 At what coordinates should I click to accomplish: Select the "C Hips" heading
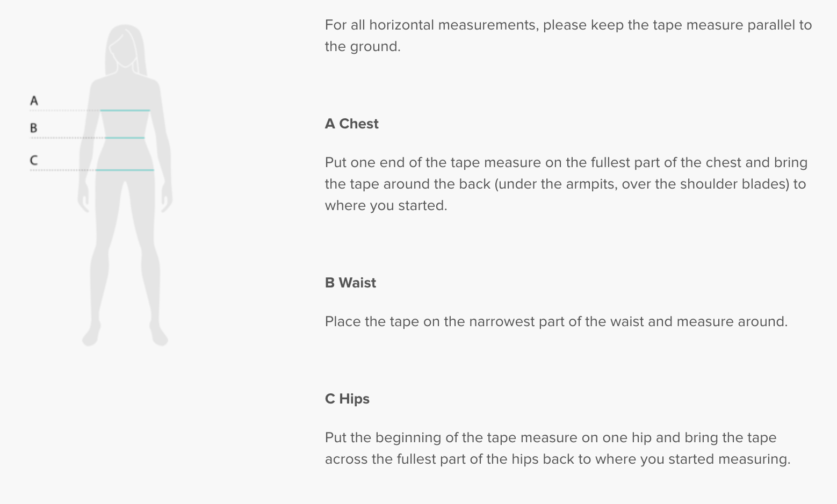[x=347, y=399]
